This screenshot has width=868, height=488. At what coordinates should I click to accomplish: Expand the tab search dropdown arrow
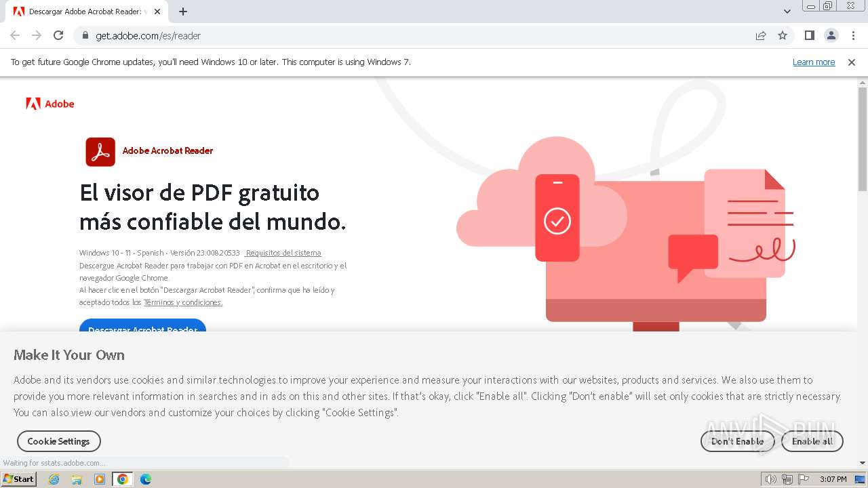pyautogui.click(x=787, y=12)
